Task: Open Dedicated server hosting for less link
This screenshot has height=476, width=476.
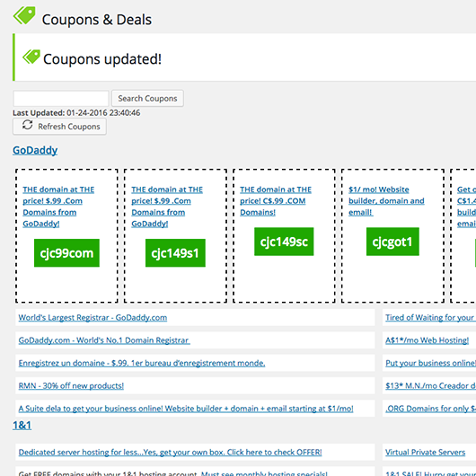Action: click(170, 453)
